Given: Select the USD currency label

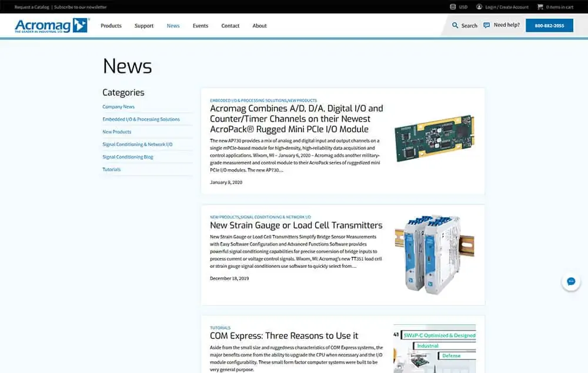Looking at the screenshot, I should pyautogui.click(x=463, y=7).
